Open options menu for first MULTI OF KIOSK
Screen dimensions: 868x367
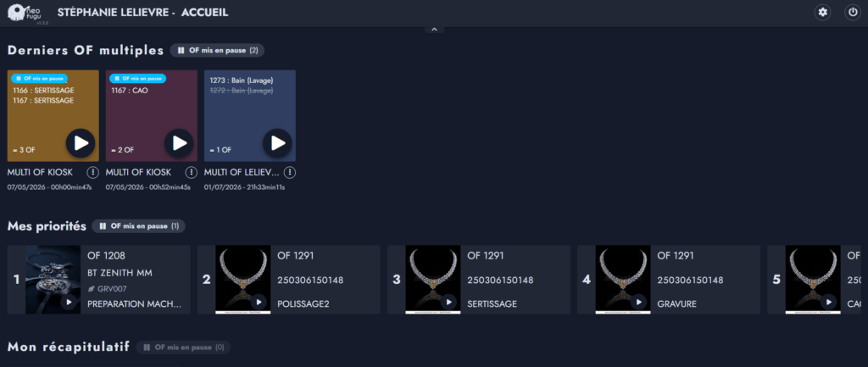(x=93, y=173)
